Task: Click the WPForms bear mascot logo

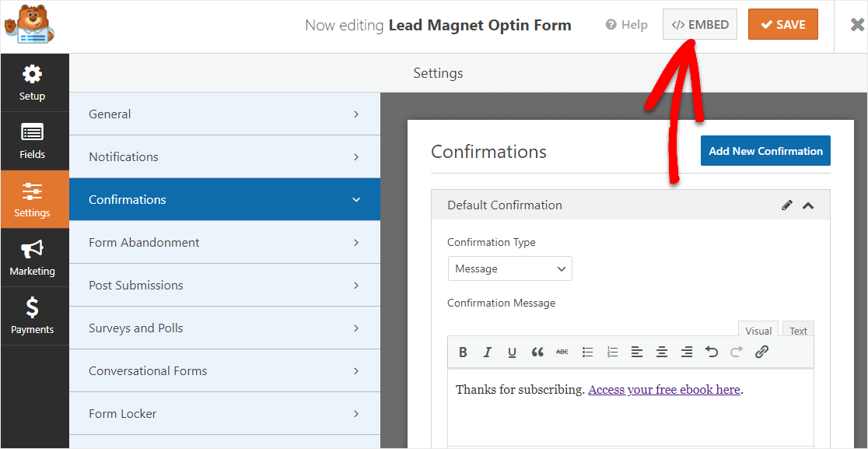Action: click(x=29, y=25)
